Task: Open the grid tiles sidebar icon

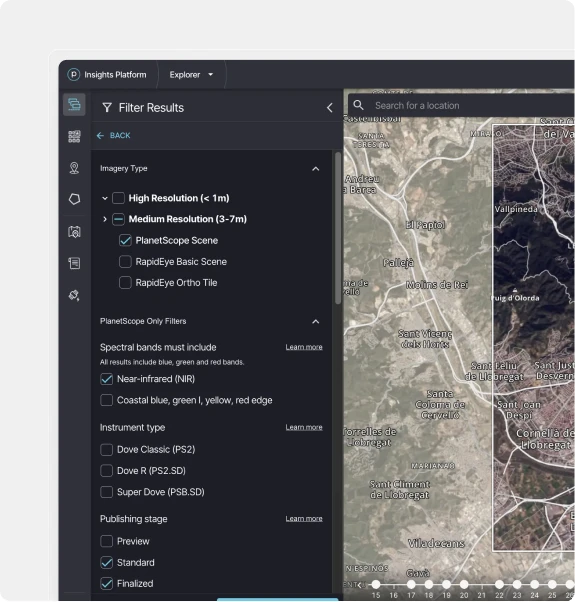Action: point(74,136)
